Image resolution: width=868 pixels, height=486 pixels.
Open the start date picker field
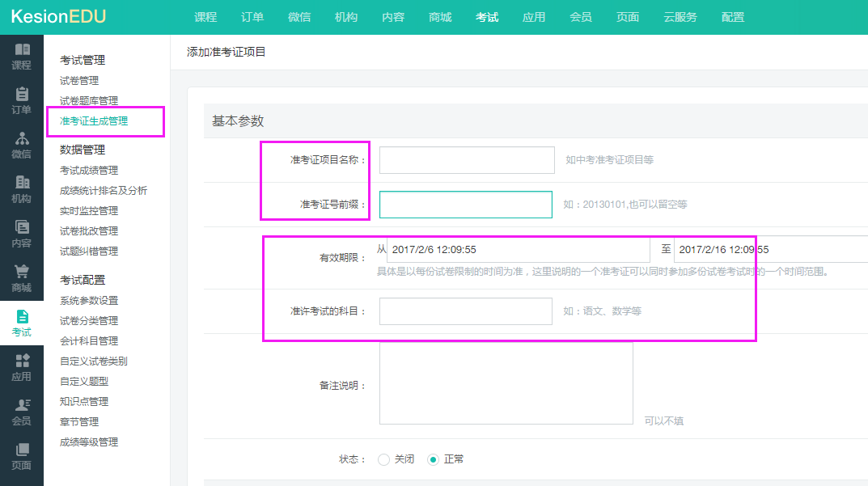click(518, 250)
